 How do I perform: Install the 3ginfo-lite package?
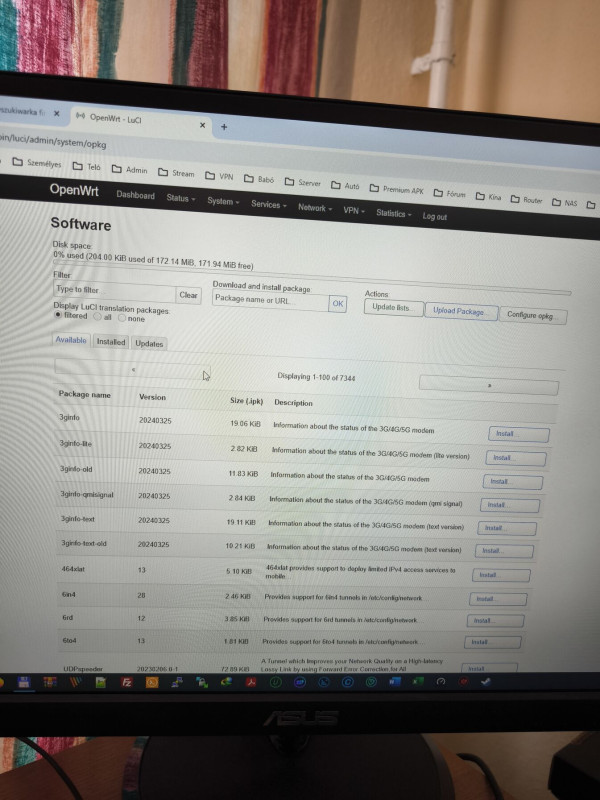tap(516, 458)
